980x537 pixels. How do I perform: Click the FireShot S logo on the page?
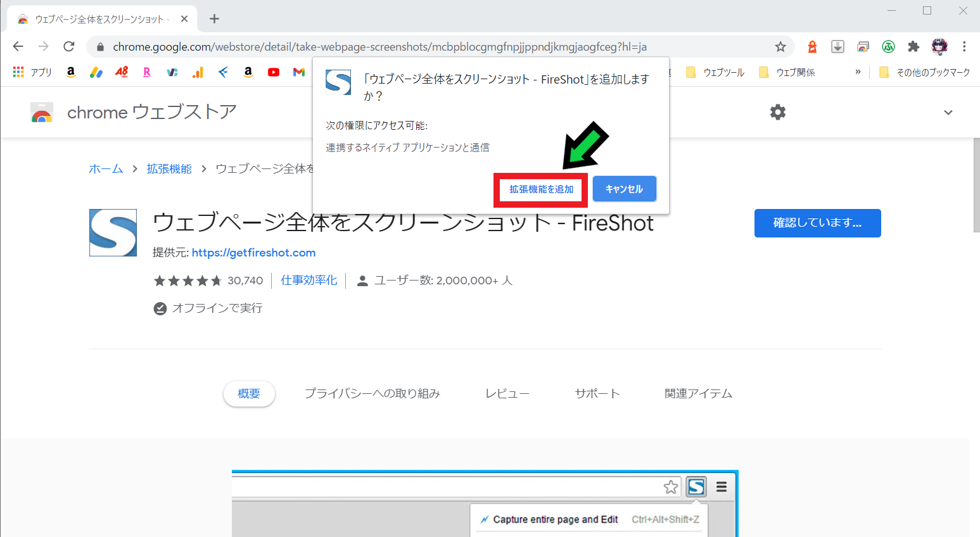point(113,232)
